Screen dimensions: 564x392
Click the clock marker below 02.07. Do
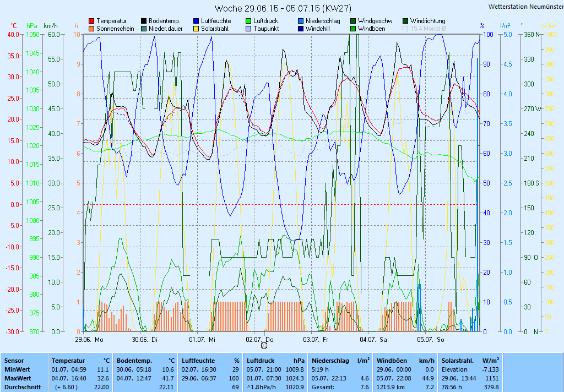(x=264, y=345)
